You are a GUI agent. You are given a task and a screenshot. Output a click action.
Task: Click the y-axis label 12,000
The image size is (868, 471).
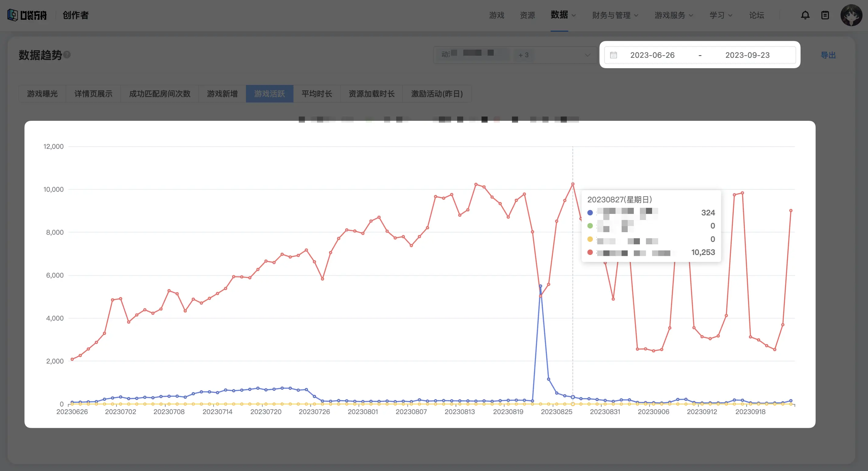[x=53, y=146]
